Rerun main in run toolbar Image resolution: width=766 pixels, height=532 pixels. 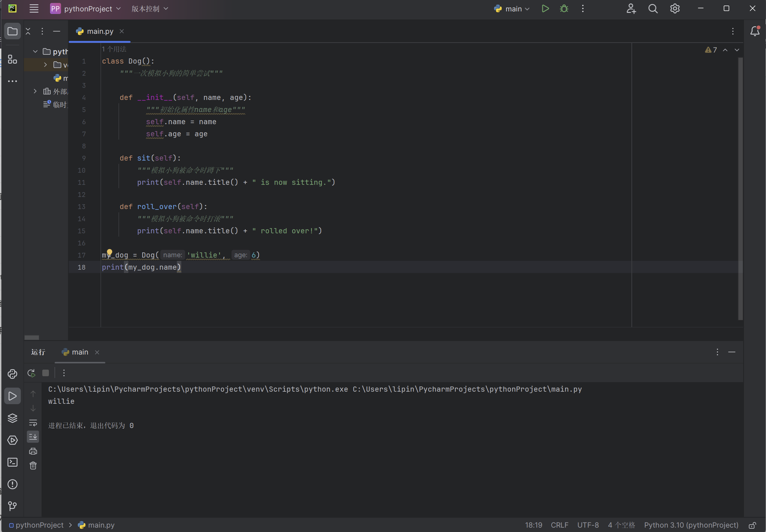click(x=31, y=373)
